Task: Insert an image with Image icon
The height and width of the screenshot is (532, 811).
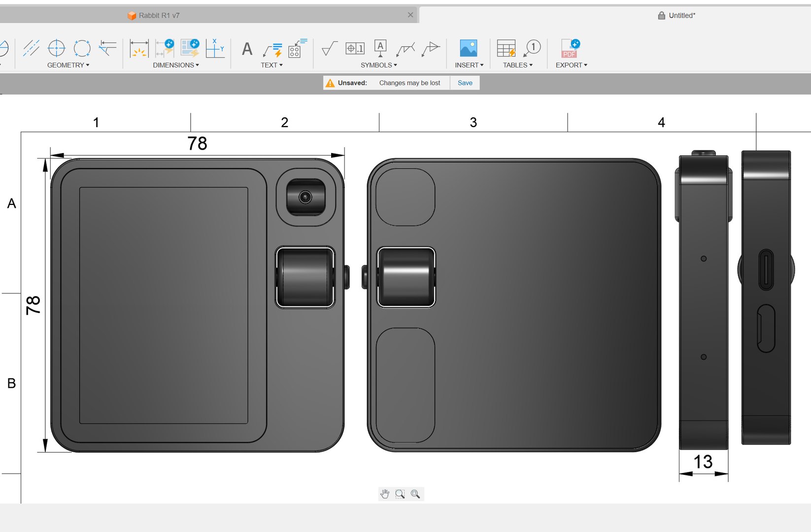Action: 469,48
